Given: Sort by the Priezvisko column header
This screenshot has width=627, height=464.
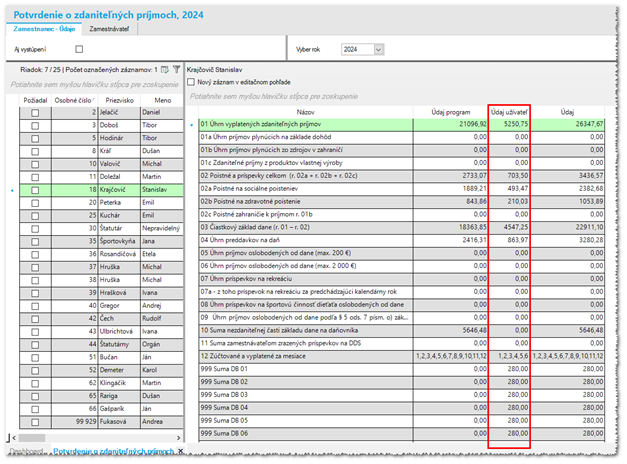Looking at the screenshot, I should [120, 100].
